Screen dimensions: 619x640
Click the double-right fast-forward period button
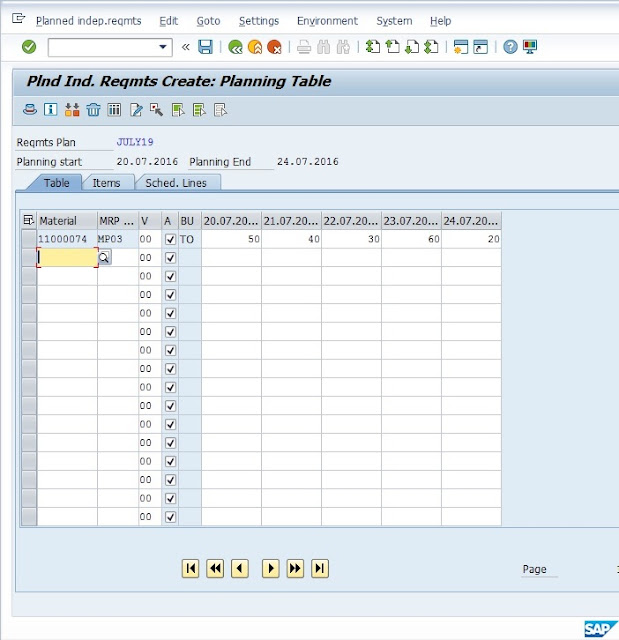coord(295,569)
